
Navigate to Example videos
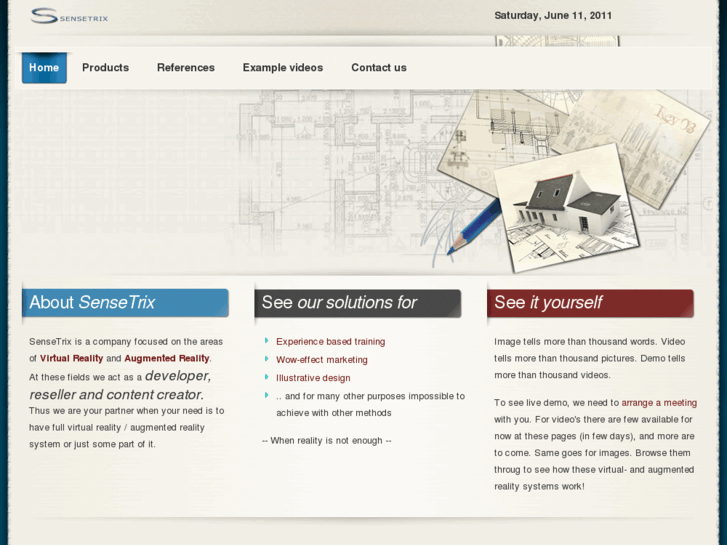click(x=283, y=68)
